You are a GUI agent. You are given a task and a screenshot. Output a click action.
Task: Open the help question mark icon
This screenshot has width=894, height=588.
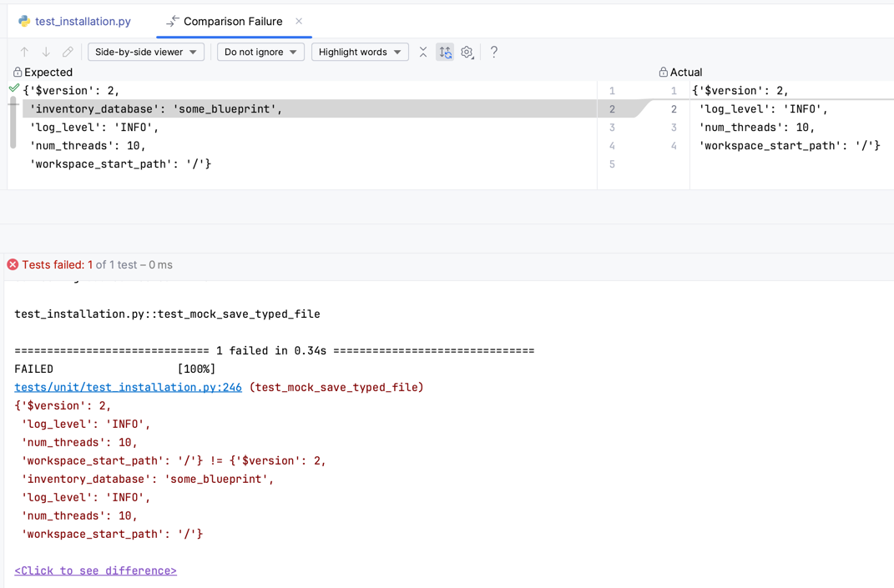coord(494,52)
